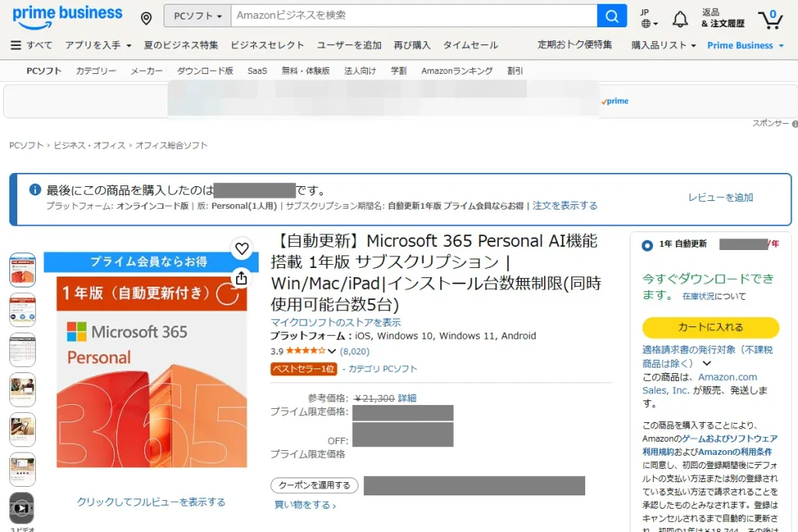798x532 pixels.
Task: Open the すべて hamburger menu
Action: pyautogui.click(x=31, y=45)
